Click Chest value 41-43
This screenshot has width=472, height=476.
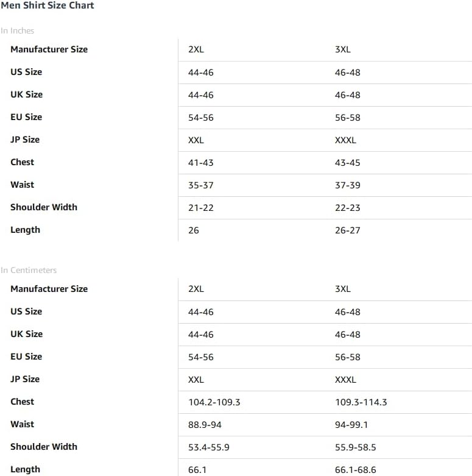[201, 163]
